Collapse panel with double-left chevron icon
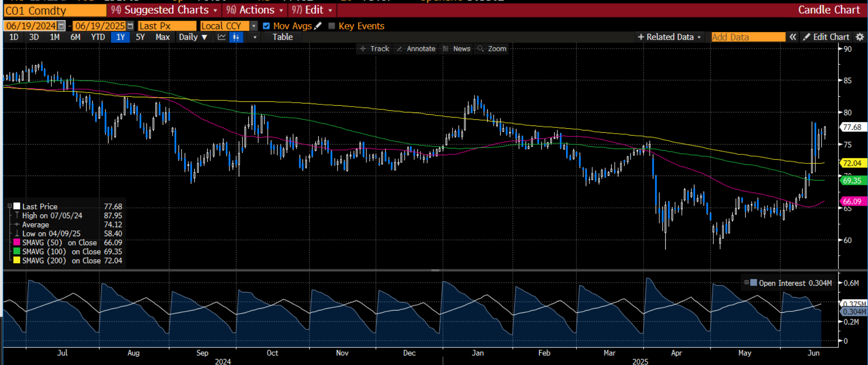Viewport: 868px width, 365px height. coord(793,37)
